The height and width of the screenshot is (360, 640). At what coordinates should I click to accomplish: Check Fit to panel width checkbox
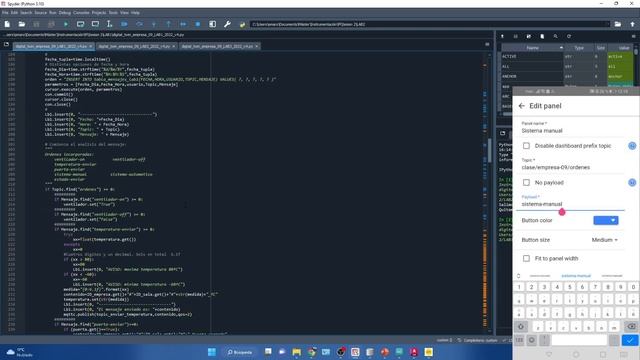click(527, 258)
